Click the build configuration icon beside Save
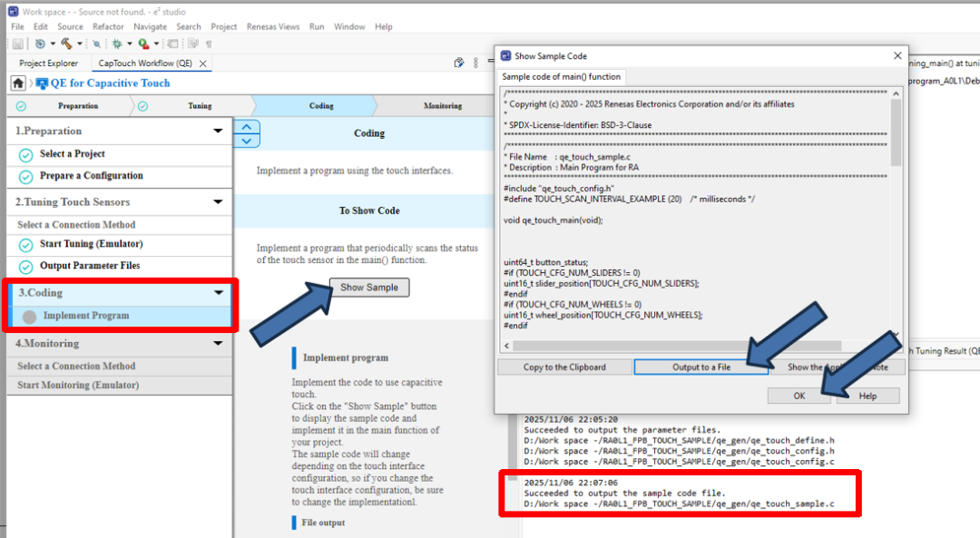This screenshot has width=980, height=538. click(40, 44)
